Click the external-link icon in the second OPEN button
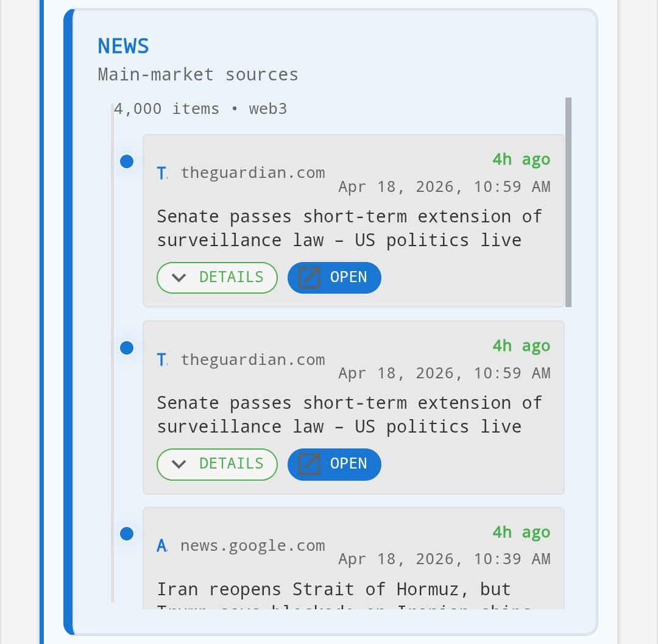Screen dimensions: 658x644 coord(310,464)
